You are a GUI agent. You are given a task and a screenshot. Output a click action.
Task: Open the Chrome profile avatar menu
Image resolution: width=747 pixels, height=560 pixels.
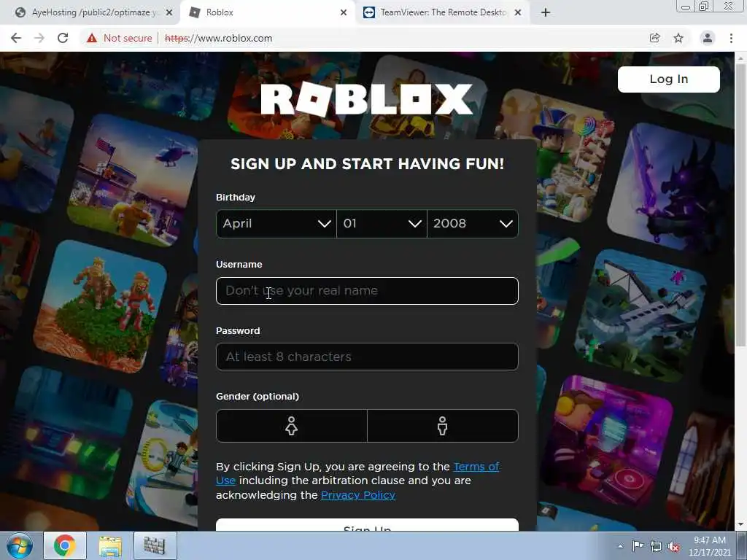click(x=708, y=38)
